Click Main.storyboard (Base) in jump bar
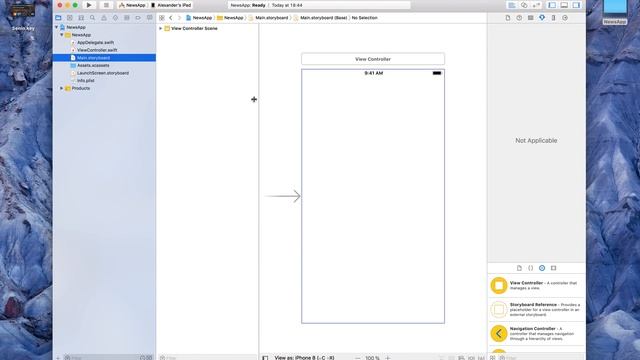This screenshot has height=360, width=640. pyautogui.click(x=320, y=18)
